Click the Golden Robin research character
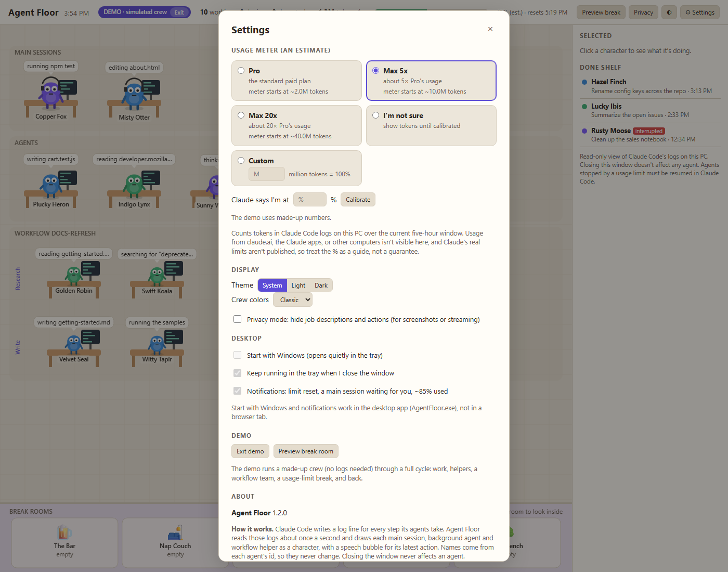728x572 pixels. tap(74, 279)
